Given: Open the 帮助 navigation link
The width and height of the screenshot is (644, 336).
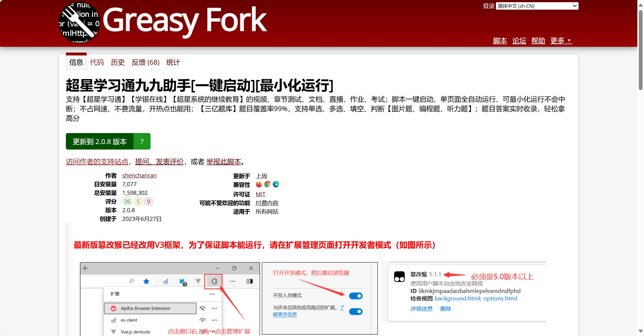Looking at the screenshot, I should pos(538,41).
